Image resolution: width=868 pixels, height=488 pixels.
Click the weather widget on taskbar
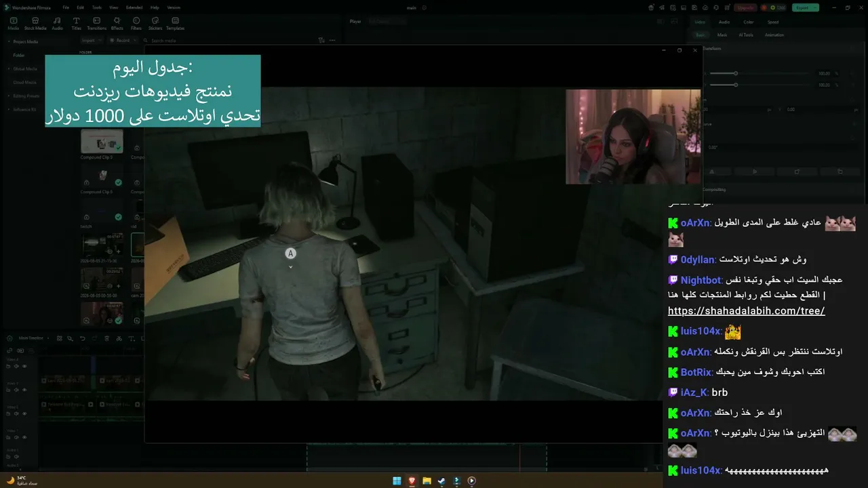tap(22, 480)
